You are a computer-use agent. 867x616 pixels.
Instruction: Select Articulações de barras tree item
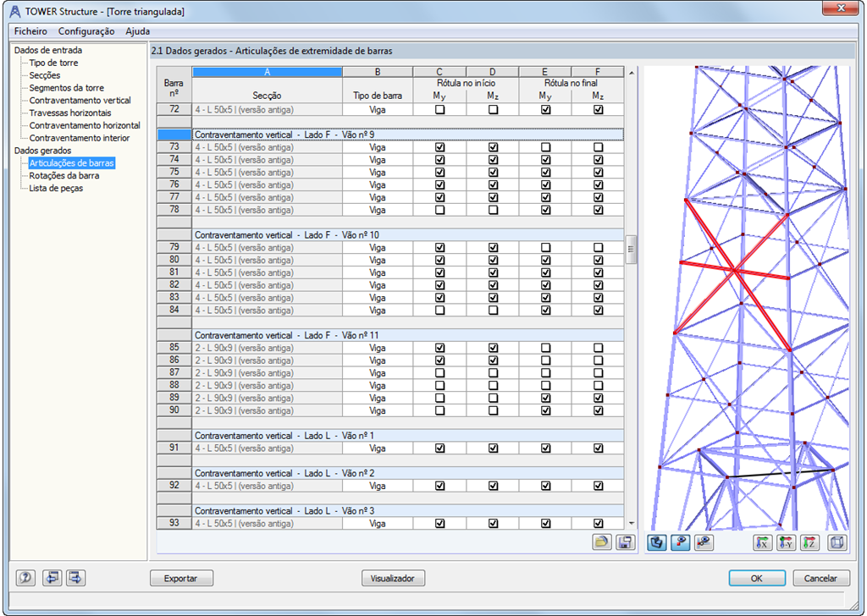point(71,163)
